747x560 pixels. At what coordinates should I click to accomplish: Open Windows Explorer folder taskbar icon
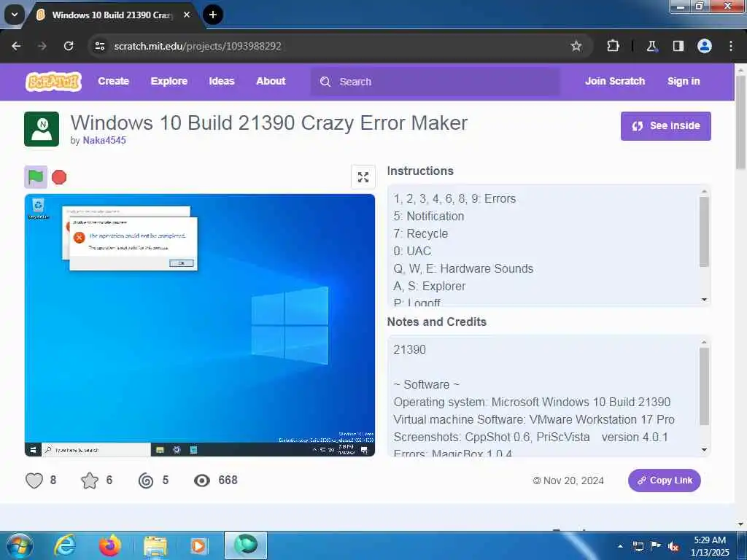(x=155, y=545)
